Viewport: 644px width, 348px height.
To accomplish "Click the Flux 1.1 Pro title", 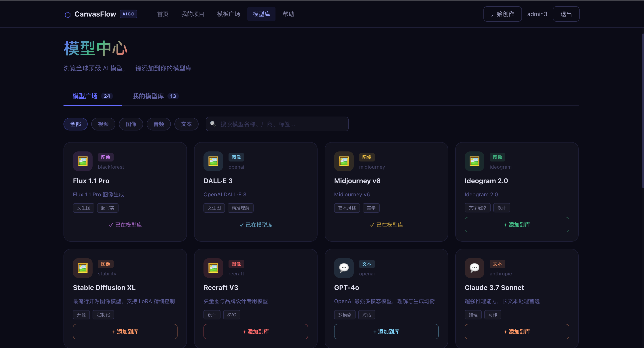I will [91, 181].
